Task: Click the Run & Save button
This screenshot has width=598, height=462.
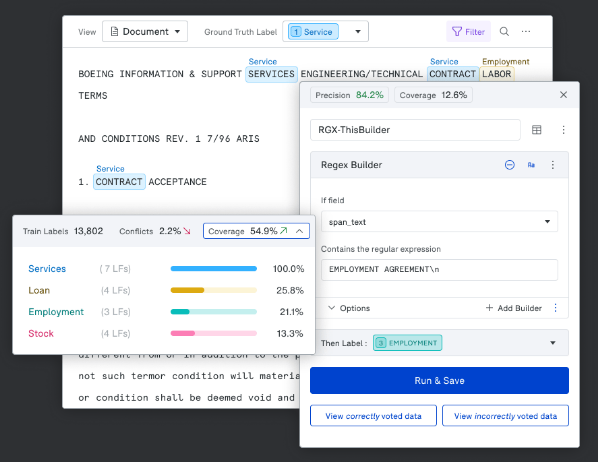Action: point(439,380)
